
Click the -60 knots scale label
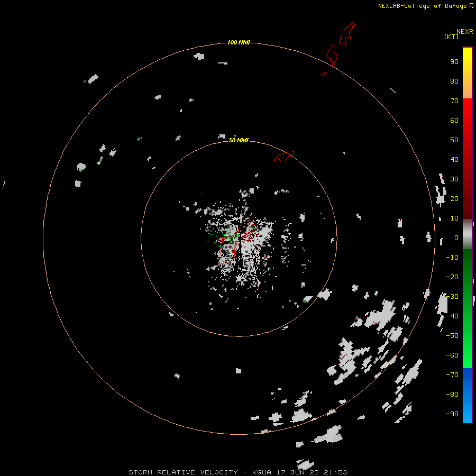tap(452, 355)
